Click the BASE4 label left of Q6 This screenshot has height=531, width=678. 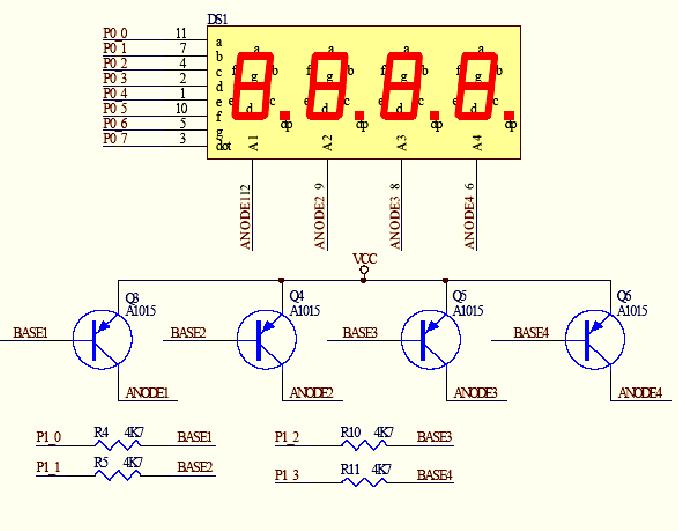click(x=531, y=333)
